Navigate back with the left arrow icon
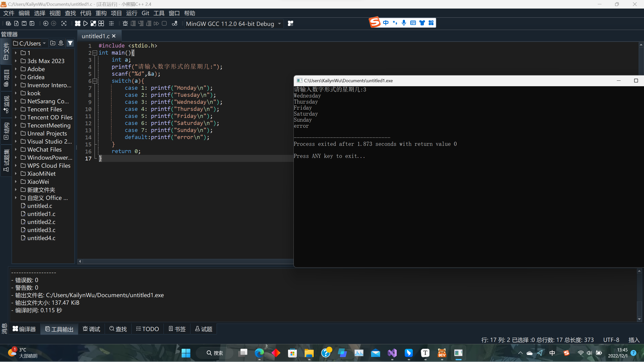 [x=46, y=23]
